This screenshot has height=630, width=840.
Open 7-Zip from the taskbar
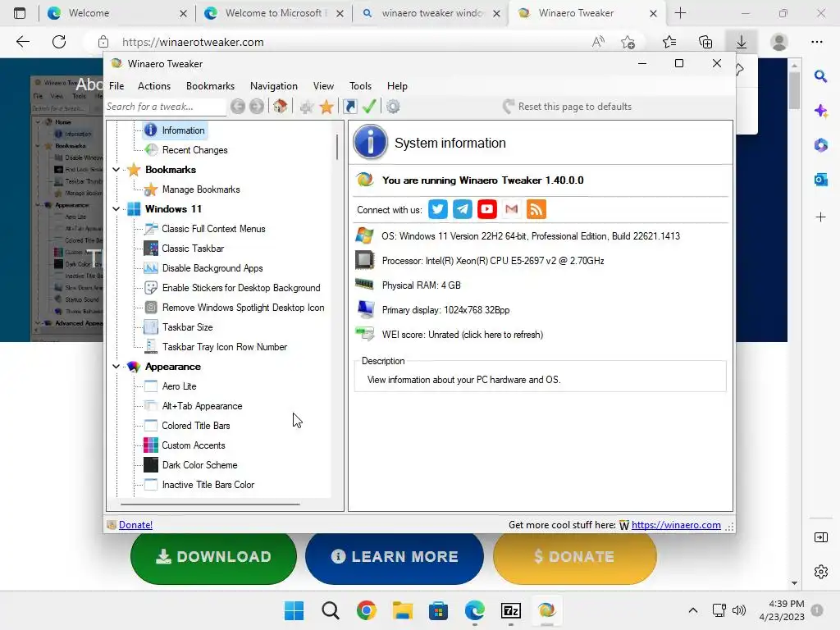coord(510,610)
